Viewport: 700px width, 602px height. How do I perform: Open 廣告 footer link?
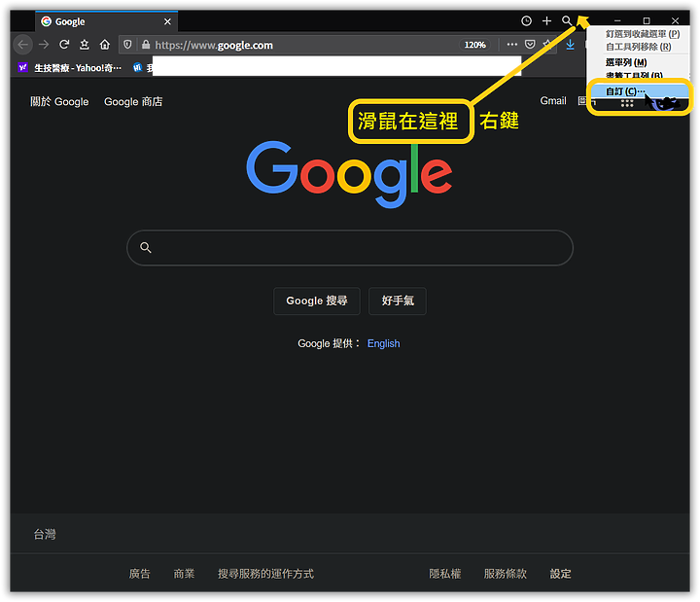[139, 574]
